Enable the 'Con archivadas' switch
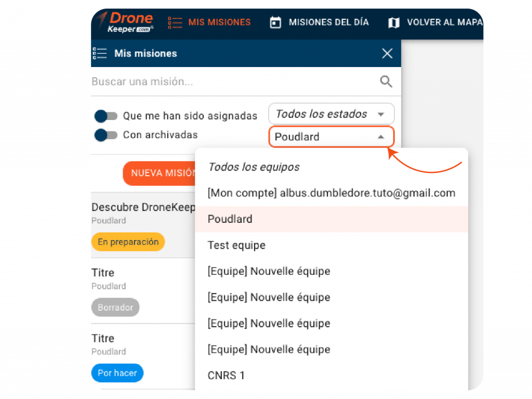This screenshot has width=532, height=399. [106, 135]
